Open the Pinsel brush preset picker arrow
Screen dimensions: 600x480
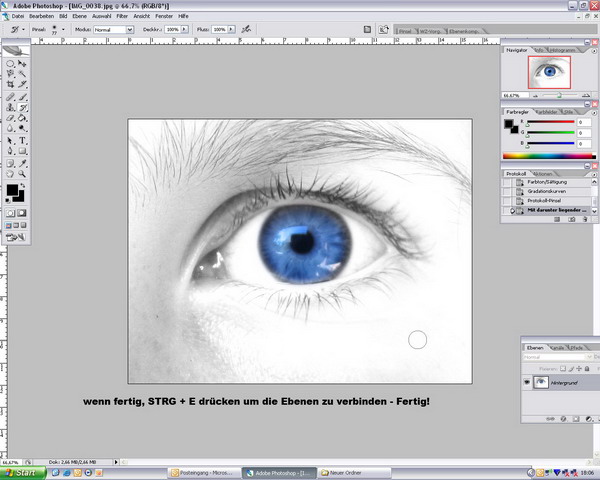pos(63,29)
